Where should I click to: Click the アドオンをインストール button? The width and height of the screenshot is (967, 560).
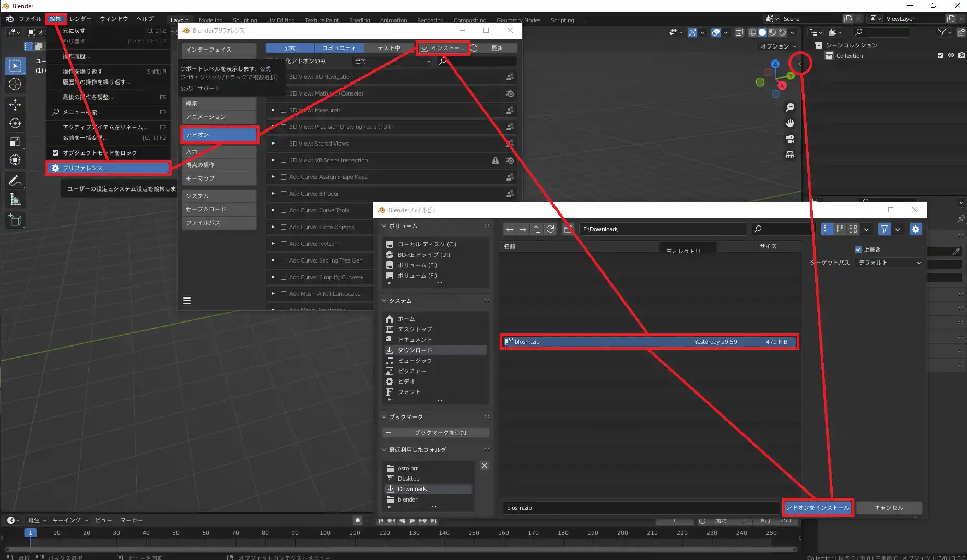pos(818,508)
